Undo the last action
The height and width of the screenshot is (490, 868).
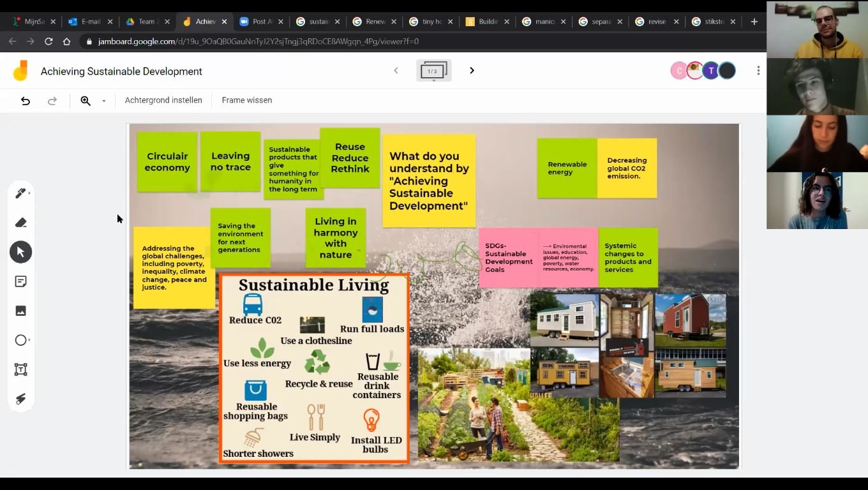[x=26, y=101]
